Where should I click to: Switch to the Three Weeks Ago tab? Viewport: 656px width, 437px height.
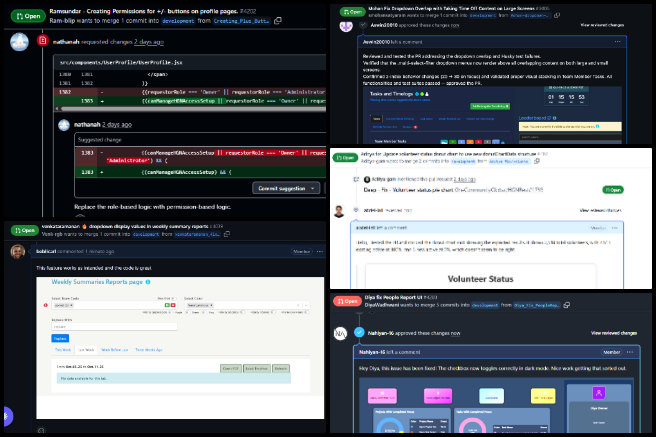click(x=146, y=350)
